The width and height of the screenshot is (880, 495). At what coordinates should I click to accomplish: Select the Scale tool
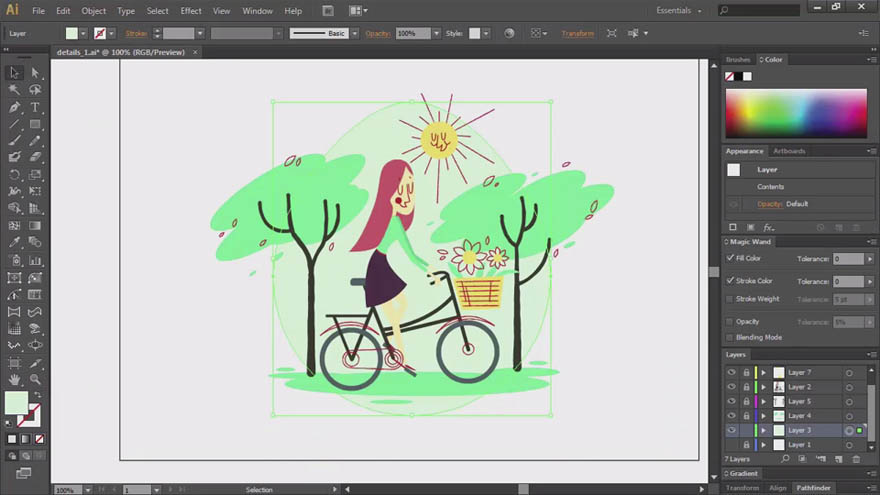(35, 175)
